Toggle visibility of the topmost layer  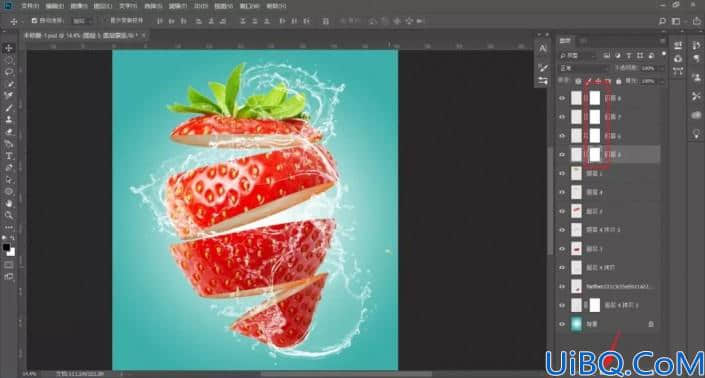562,98
